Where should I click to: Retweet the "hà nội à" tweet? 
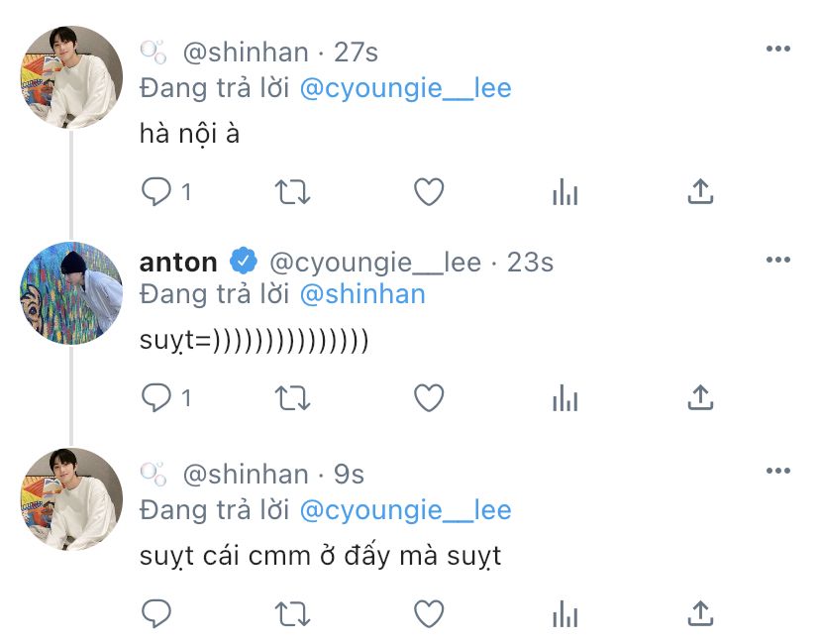293,192
